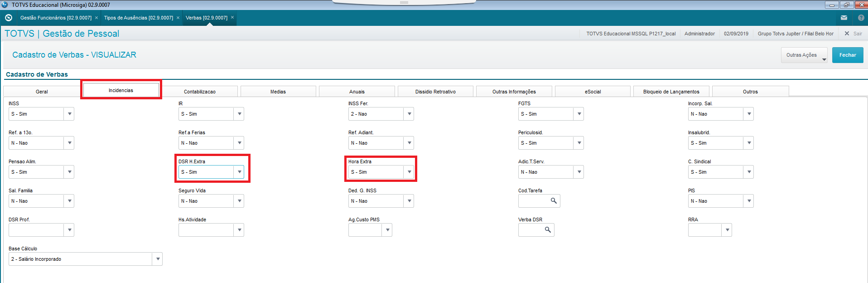868x283 pixels.
Task: Open the mail envelope icon
Action: point(844,18)
